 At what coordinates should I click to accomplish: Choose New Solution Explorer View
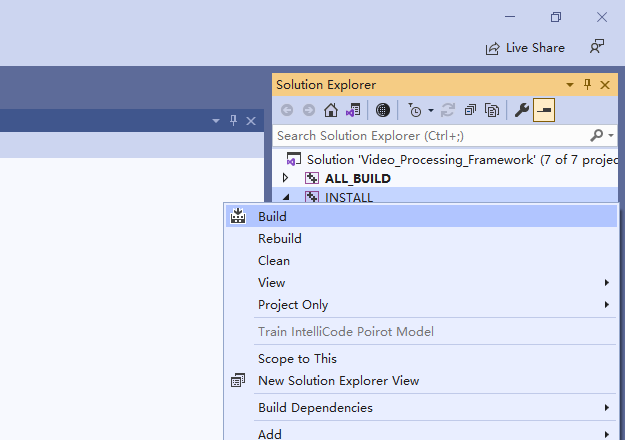click(x=421, y=381)
